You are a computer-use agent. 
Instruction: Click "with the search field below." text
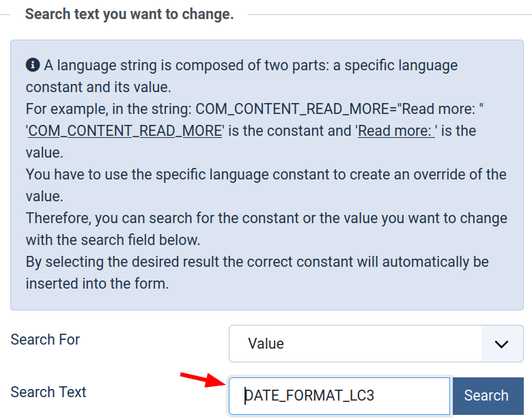pyautogui.click(x=113, y=240)
